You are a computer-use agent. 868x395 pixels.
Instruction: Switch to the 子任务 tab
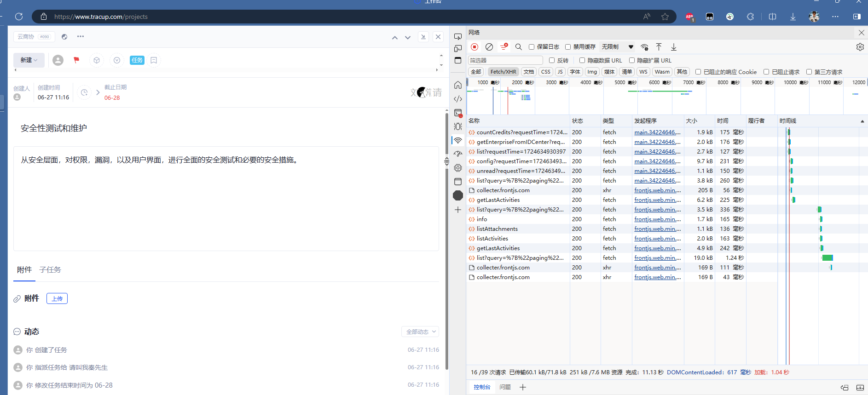[50, 270]
